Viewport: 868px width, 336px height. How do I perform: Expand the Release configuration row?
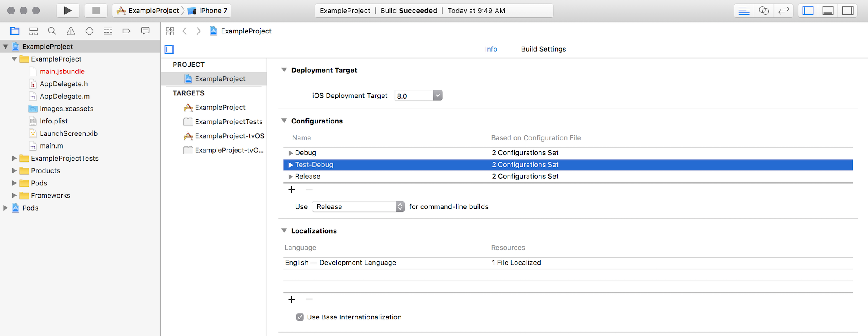290,177
